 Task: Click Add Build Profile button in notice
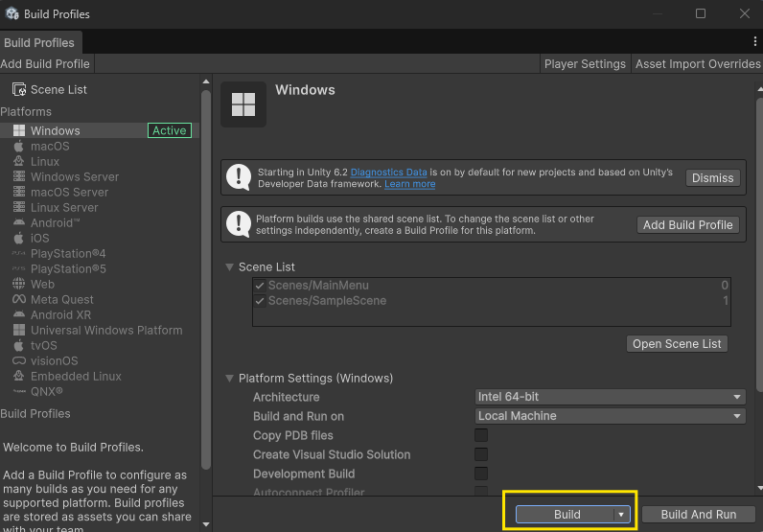click(688, 225)
